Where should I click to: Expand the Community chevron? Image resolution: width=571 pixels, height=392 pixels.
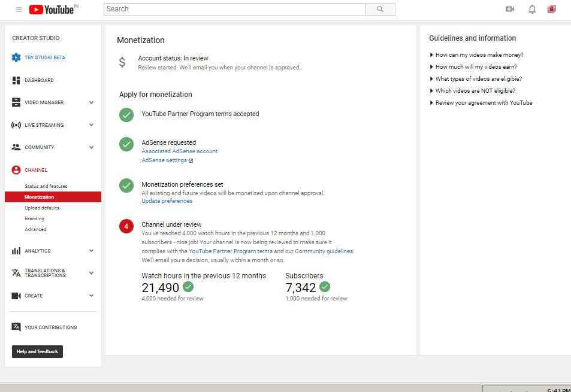92,147
